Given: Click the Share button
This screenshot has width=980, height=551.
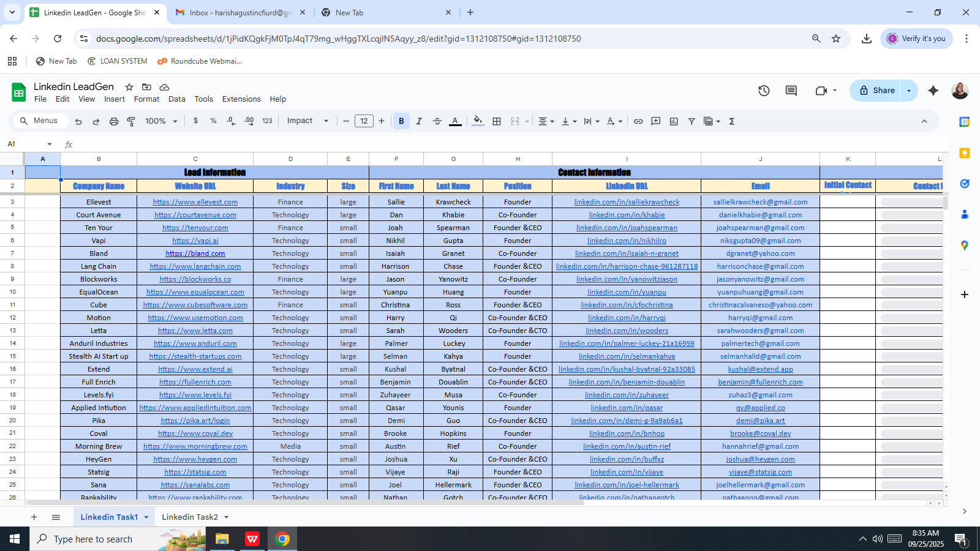Looking at the screenshot, I should (x=876, y=91).
